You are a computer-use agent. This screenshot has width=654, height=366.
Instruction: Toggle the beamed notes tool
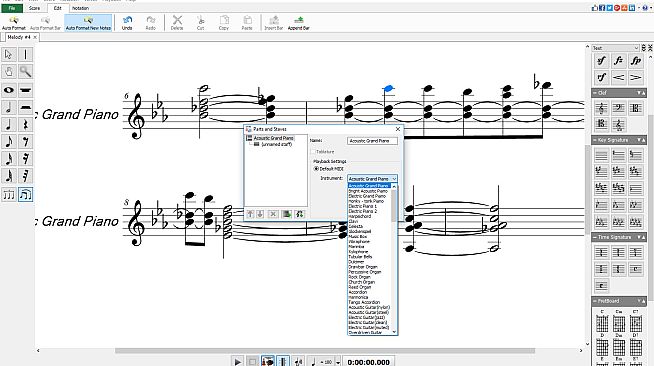coord(25,195)
